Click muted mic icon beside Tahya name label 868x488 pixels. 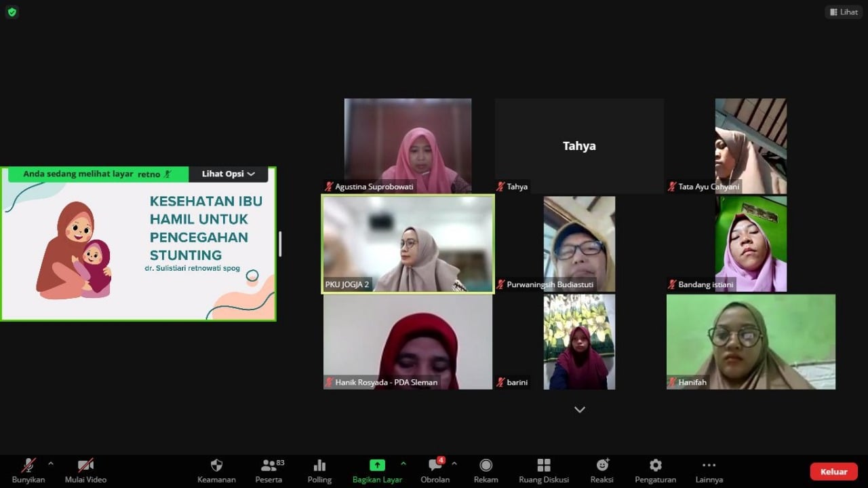click(500, 187)
